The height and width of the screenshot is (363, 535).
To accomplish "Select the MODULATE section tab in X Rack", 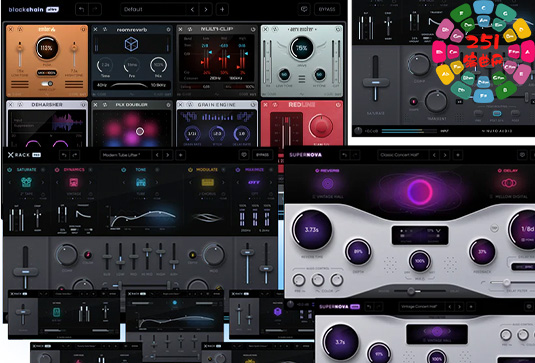I will [207, 170].
